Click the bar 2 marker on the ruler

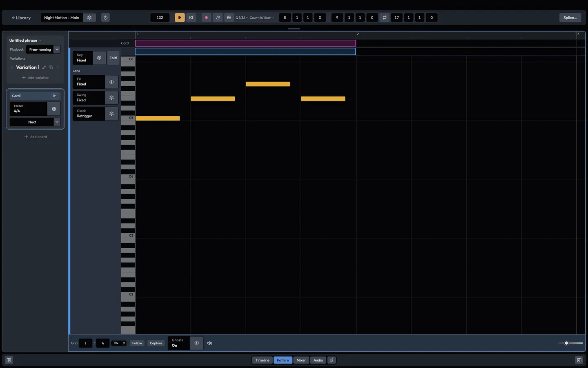(x=358, y=34)
